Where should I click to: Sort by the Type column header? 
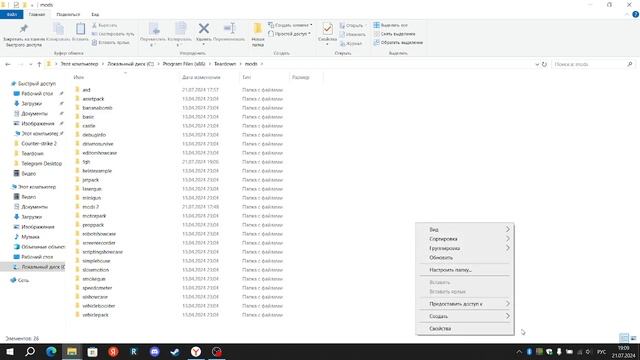click(x=247, y=77)
